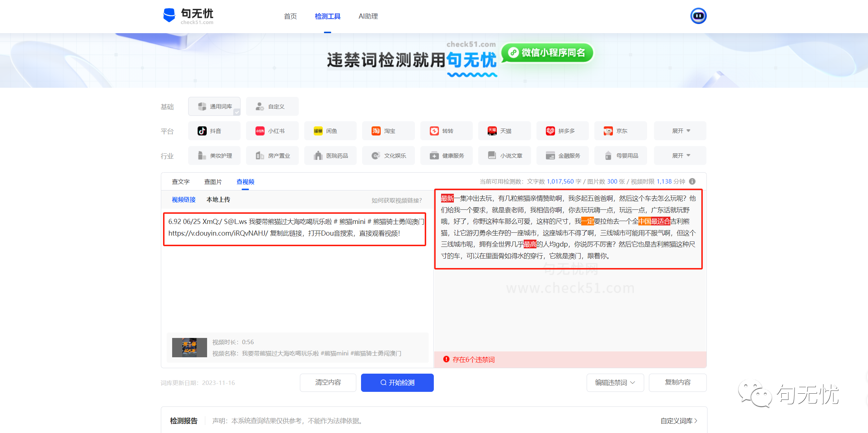This screenshot has height=433, width=868.
Task: Click the 天猫 platform icon
Action: tap(492, 131)
